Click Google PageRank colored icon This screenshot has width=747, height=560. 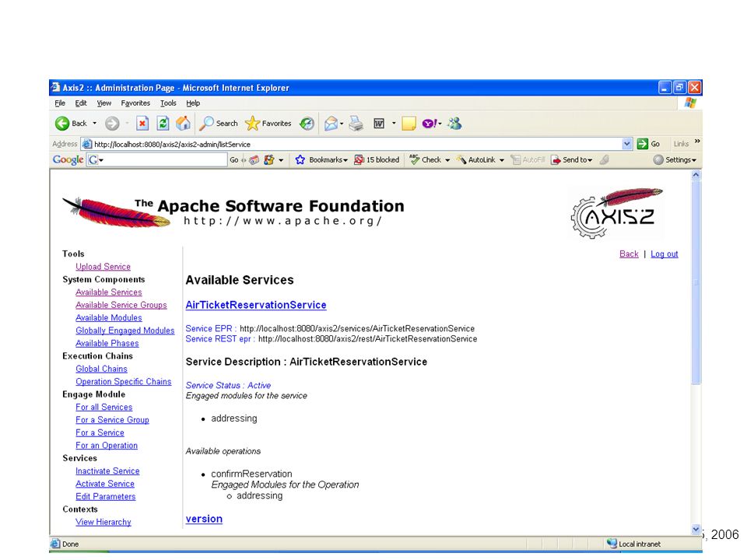coord(269,160)
